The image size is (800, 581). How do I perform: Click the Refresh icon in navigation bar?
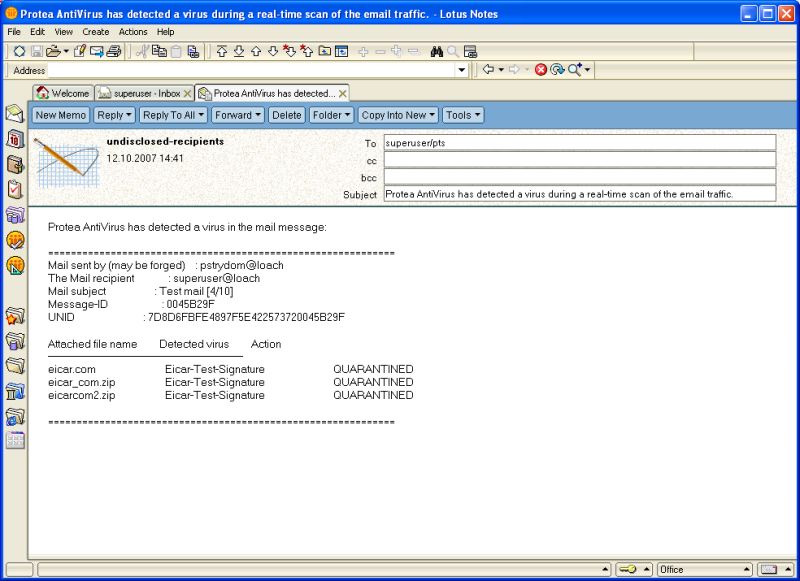(557, 69)
